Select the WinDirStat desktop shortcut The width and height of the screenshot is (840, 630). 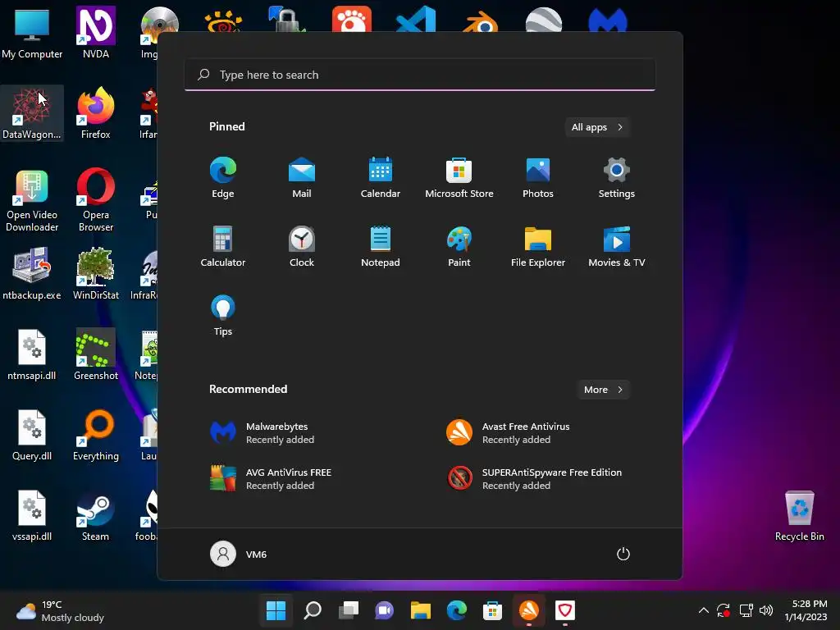point(96,274)
